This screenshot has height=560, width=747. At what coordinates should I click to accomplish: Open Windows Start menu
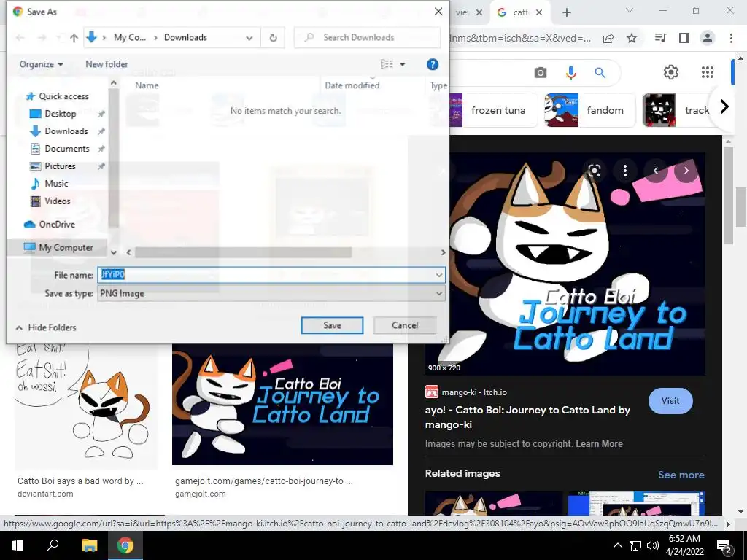coord(18,545)
